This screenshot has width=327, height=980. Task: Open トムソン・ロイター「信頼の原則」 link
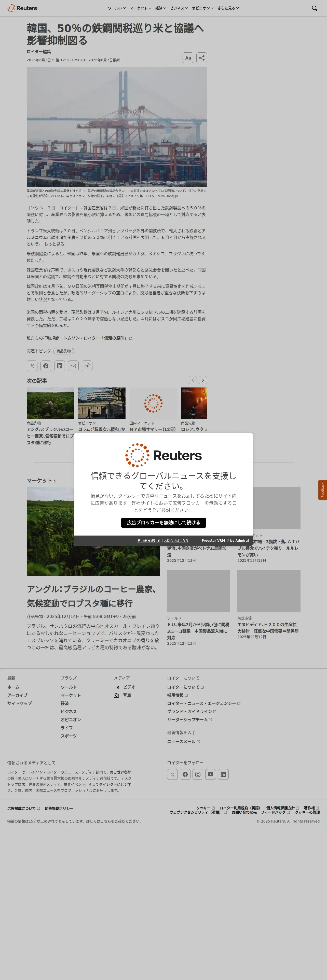click(98, 338)
